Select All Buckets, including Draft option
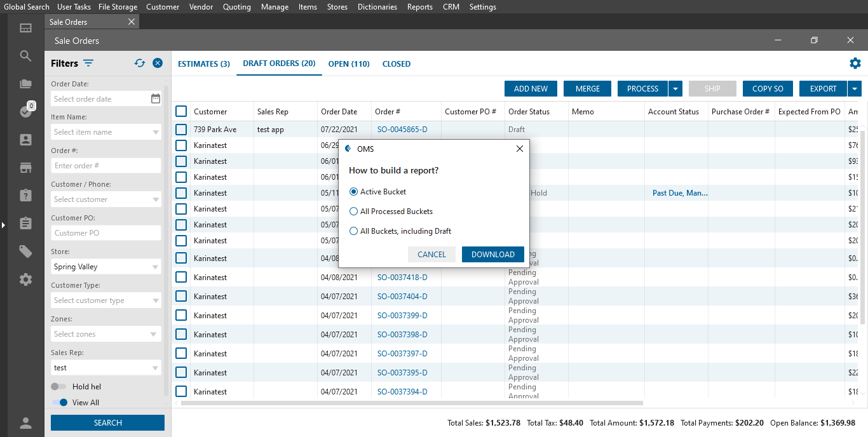Viewport: 868px width, 437px height. click(354, 231)
